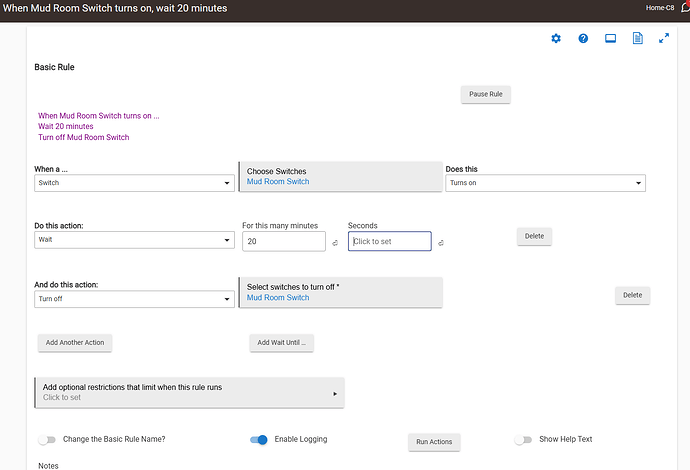Toggle Change the Basic Rule Name switch

(x=47, y=440)
